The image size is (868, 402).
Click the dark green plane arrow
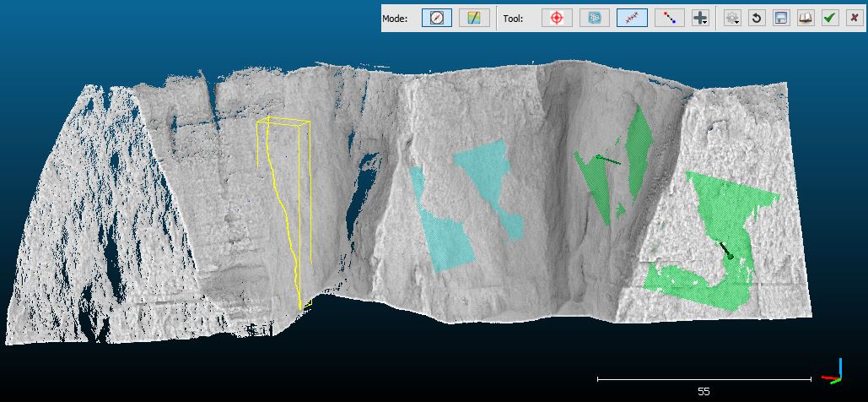tap(607, 160)
